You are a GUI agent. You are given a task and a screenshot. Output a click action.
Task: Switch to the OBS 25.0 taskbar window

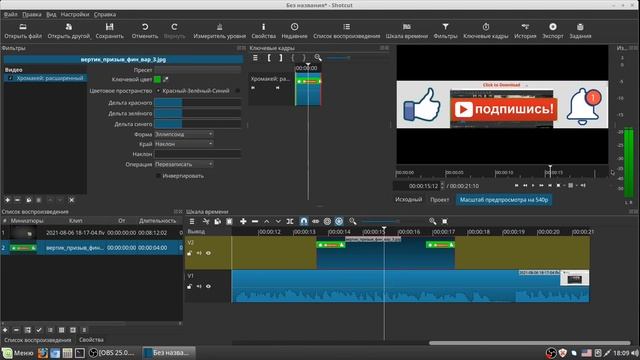coord(111,353)
